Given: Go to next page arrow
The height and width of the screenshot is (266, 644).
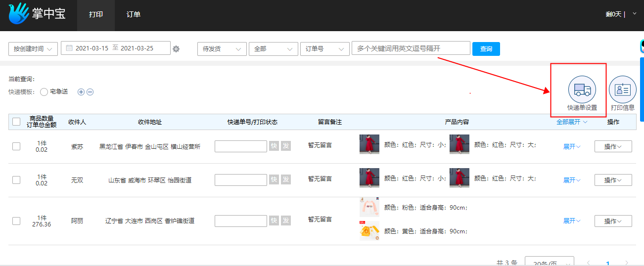Looking at the screenshot, I should [627, 263].
